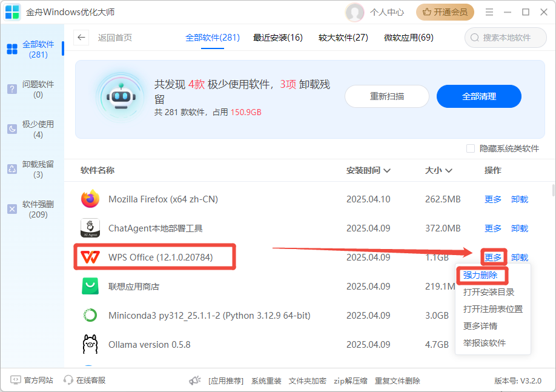Click the 版本号: V3.2.0 label
Image resolution: width=556 pixels, height=392 pixels.
click(x=518, y=381)
